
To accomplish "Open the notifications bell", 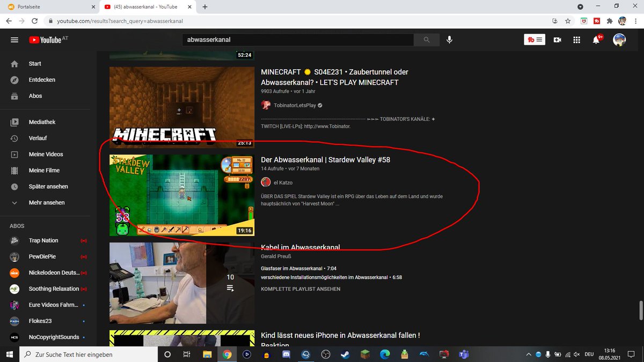I will [597, 40].
